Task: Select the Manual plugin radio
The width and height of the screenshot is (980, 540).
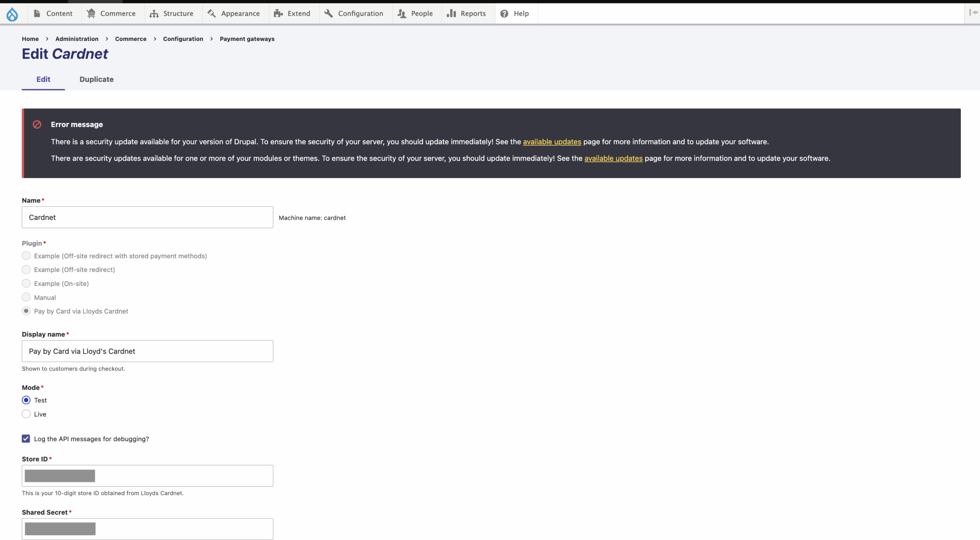Action: pos(26,297)
